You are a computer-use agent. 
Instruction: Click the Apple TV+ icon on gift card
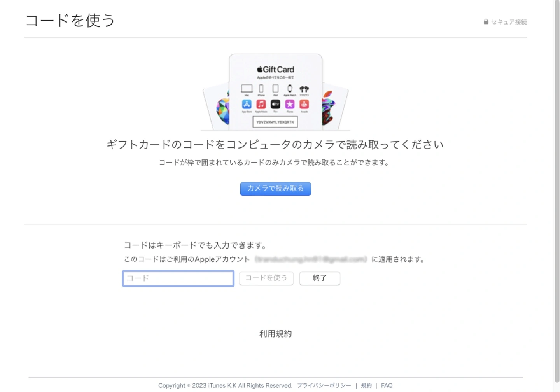[275, 104]
